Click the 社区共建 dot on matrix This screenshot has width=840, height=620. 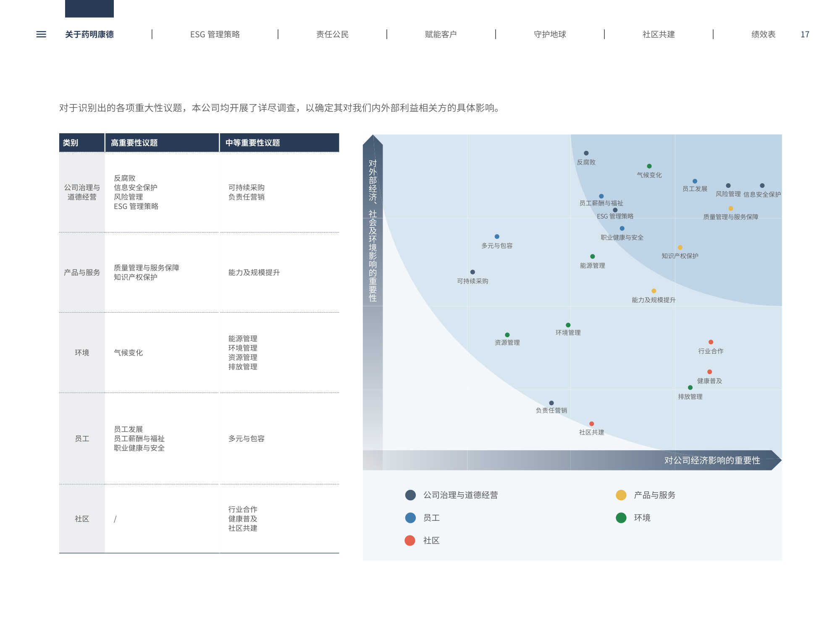click(591, 424)
